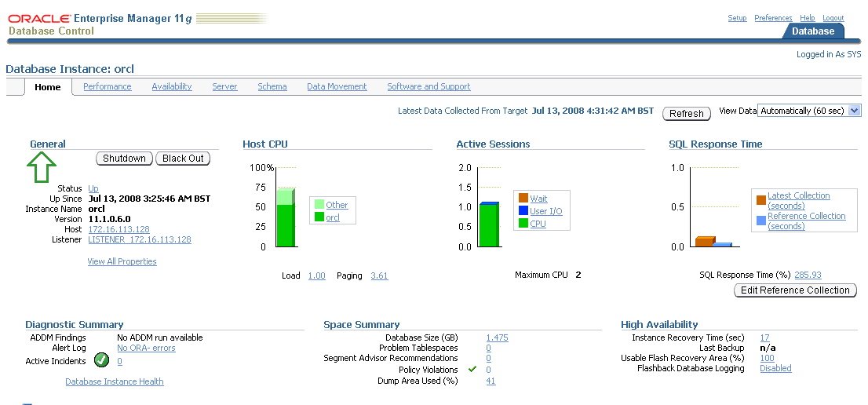The width and height of the screenshot is (868, 405).
Task: Click the Last Backup n/a value
Action: coord(768,348)
